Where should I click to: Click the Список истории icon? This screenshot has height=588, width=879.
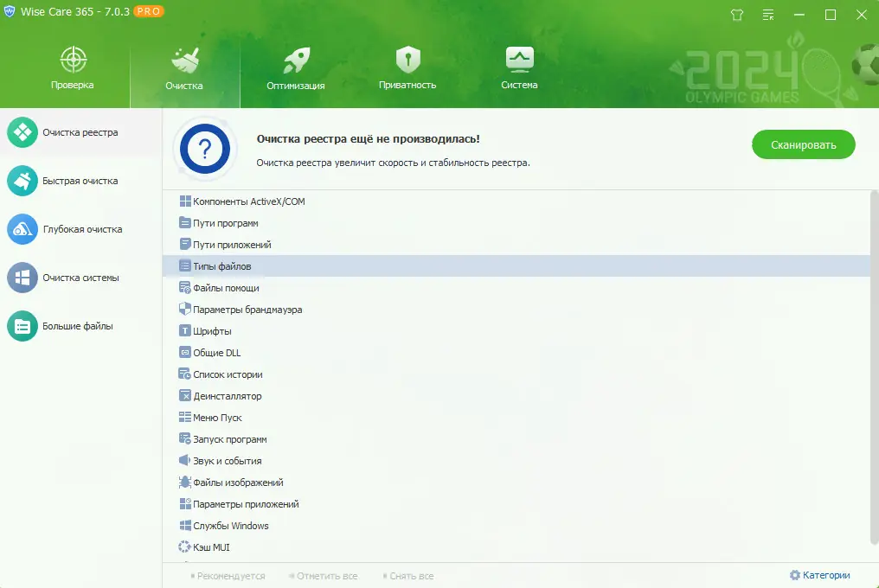click(185, 374)
